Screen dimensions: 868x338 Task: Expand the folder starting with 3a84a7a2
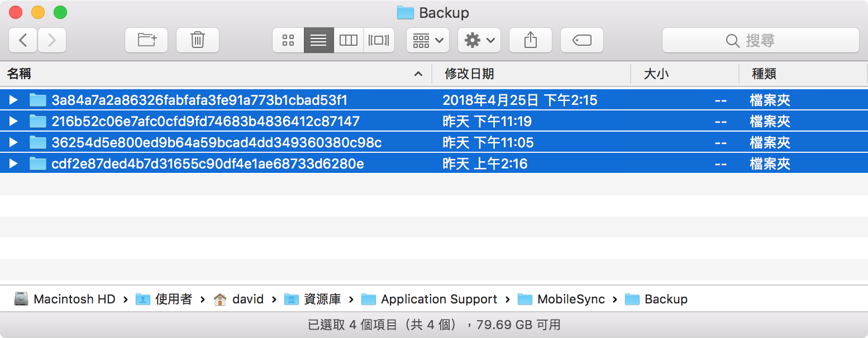(13, 100)
